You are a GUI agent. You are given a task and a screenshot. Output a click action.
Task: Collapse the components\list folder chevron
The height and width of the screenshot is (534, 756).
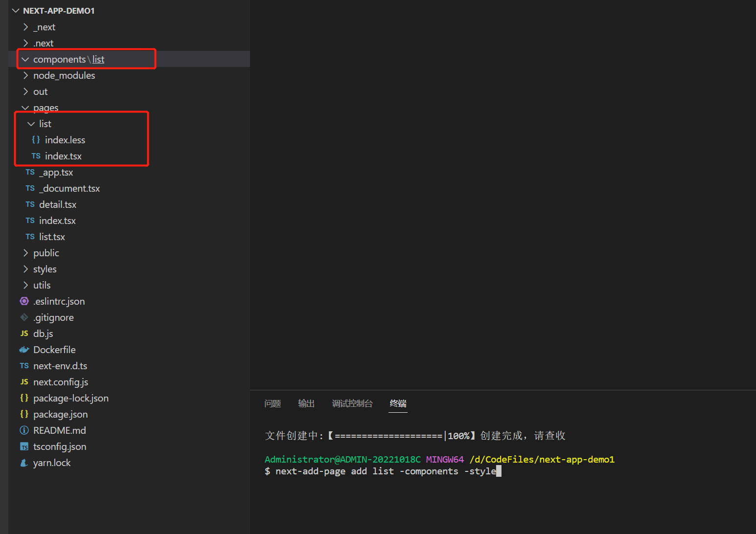tap(25, 59)
